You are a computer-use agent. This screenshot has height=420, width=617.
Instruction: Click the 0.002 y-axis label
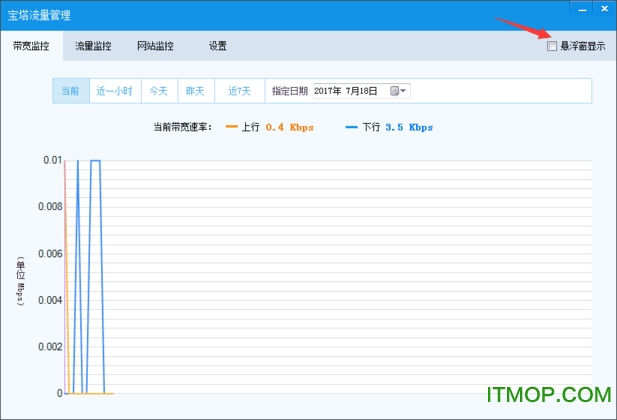[50, 347]
